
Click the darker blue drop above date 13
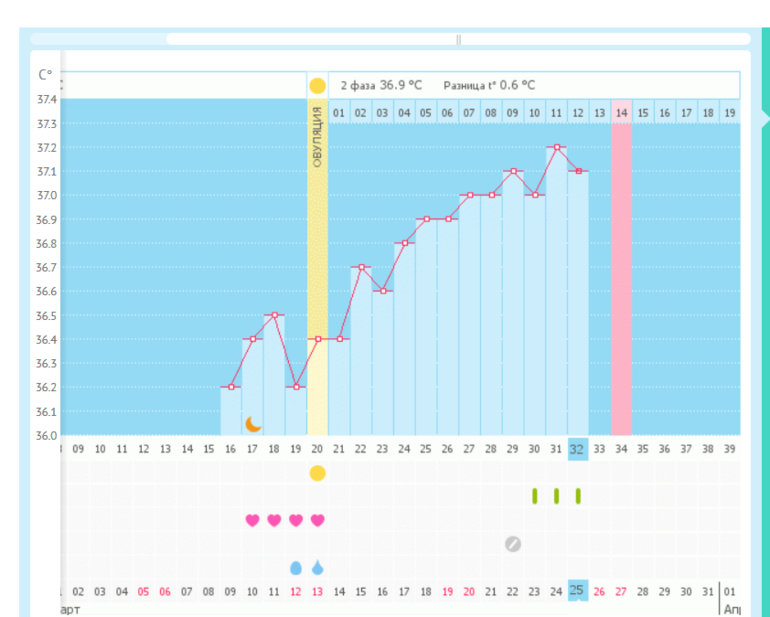[x=317, y=567]
